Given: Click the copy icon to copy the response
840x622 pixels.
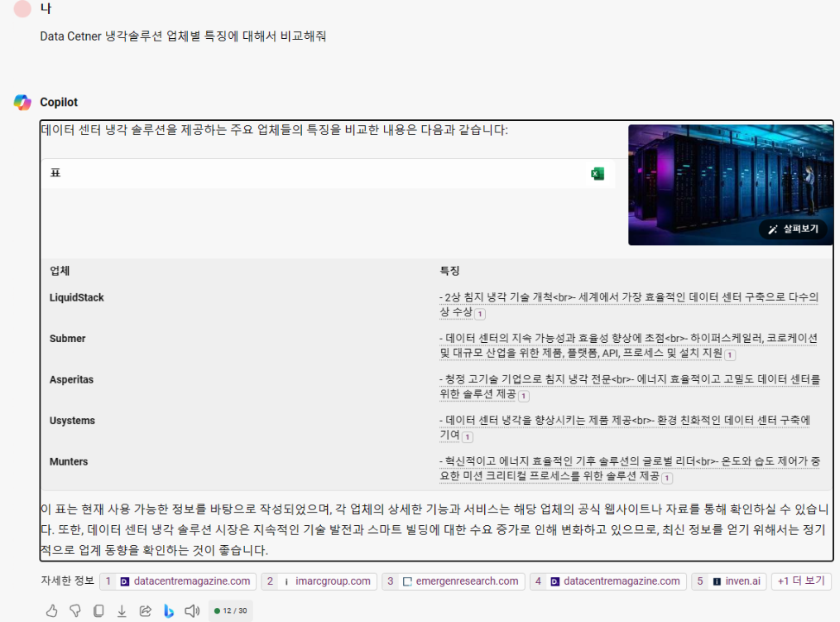Looking at the screenshot, I should (x=98, y=610).
